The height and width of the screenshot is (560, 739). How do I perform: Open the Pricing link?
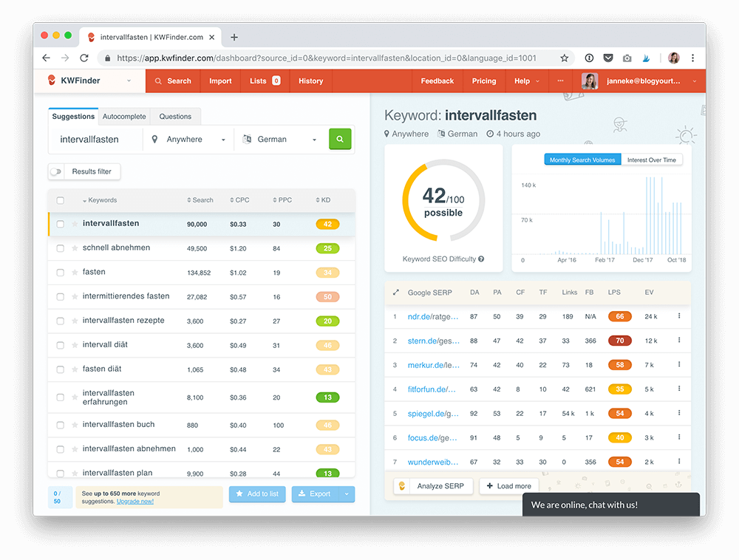coord(484,81)
